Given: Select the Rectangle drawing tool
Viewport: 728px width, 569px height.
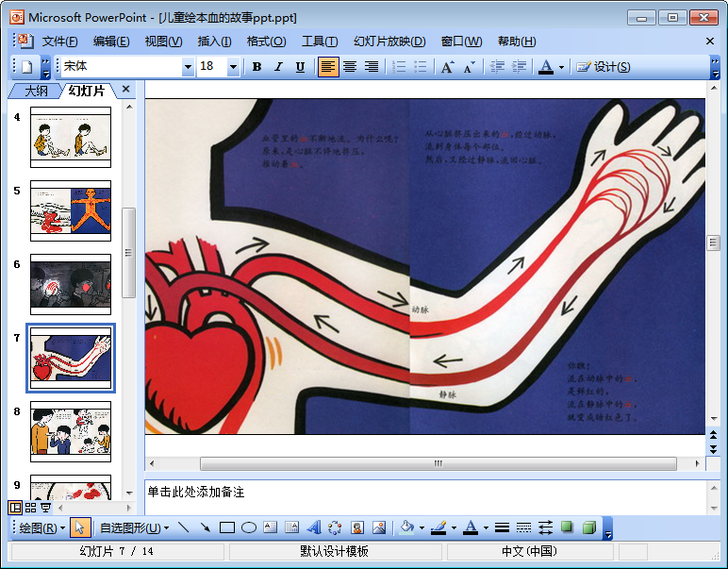Looking at the screenshot, I should (227, 527).
